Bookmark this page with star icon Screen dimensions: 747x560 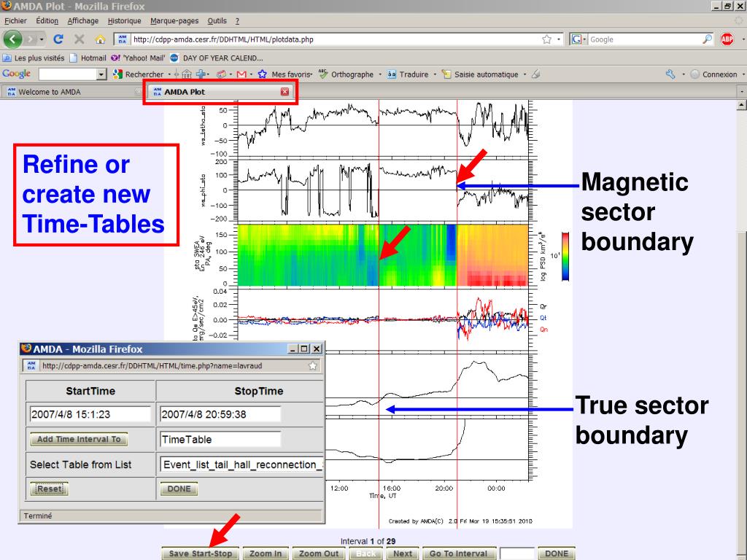[x=546, y=39]
